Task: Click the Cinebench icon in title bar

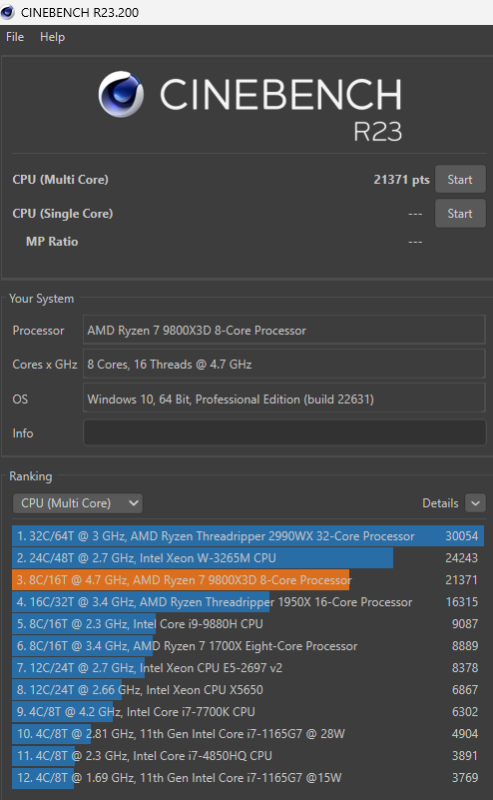Action: click(7, 12)
